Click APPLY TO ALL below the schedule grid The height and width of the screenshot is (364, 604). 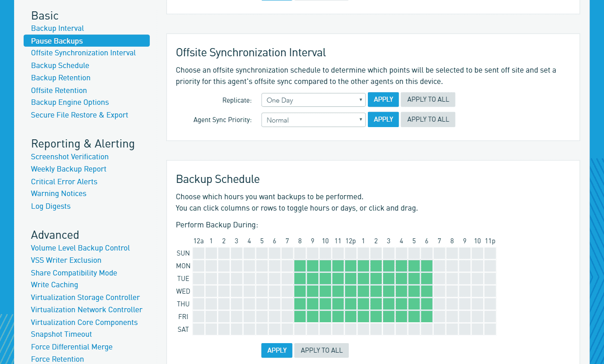click(321, 350)
